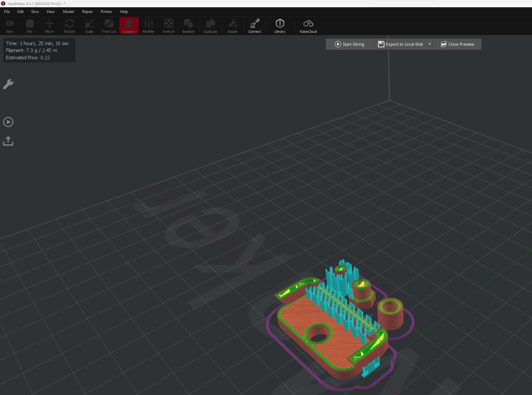
Task: Open the Library
Action: coord(280,26)
